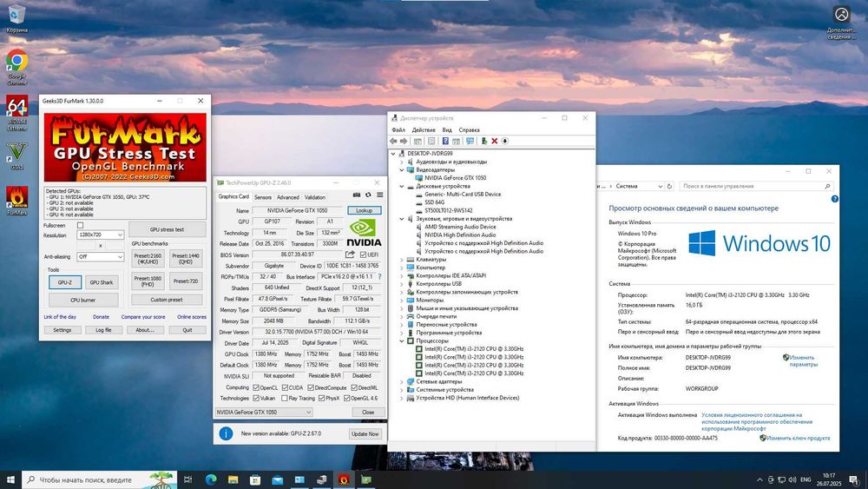
Task: Expand the Клавиатуры node in Device Manager
Action: pyautogui.click(x=402, y=259)
